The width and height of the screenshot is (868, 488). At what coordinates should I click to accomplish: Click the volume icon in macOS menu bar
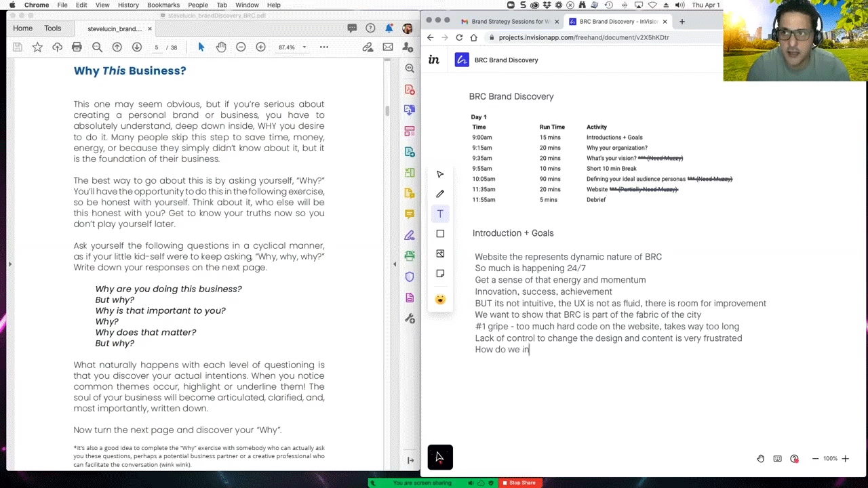[x=679, y=5]
